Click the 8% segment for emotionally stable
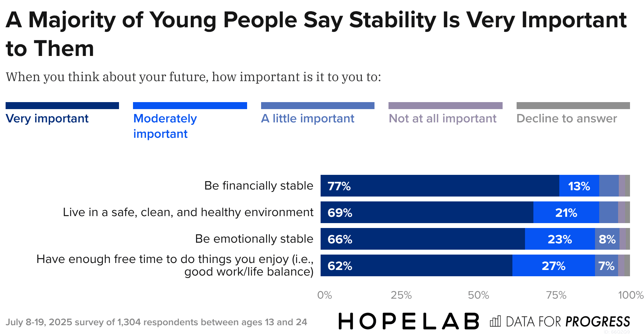The width and height of the screenshot is (644, 335). click(607, 239)
